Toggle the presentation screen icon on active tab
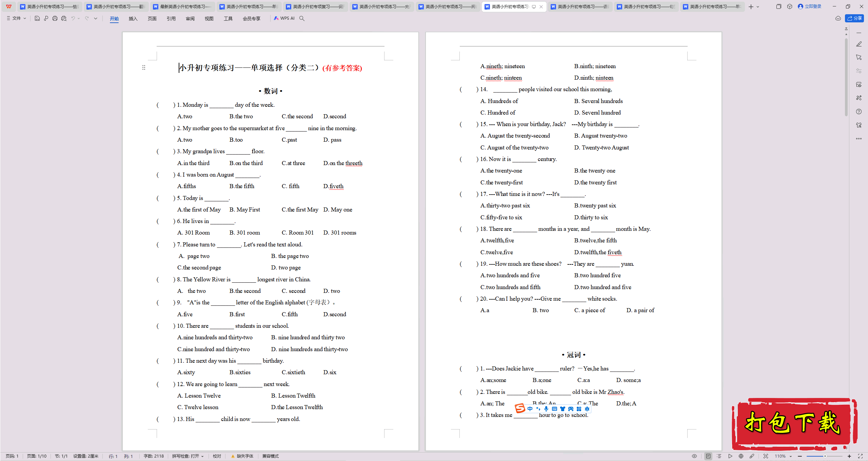Viewport: 868px width, 461px height. pyautogui.click(x=534, y=7)
